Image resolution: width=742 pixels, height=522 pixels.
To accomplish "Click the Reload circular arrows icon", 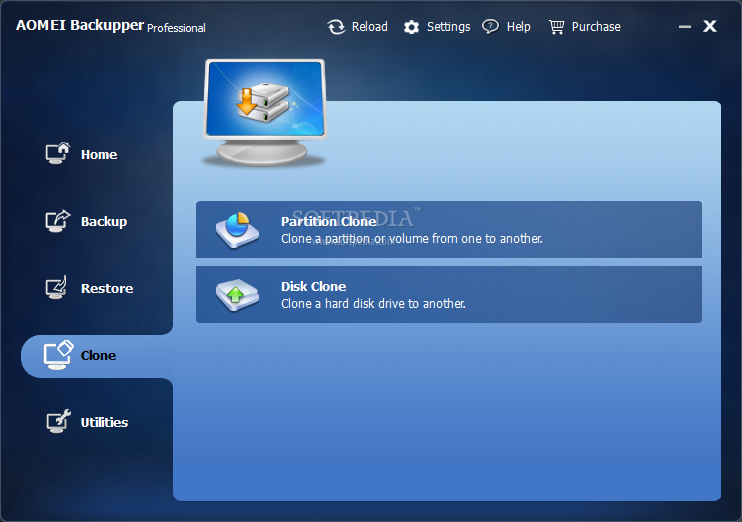I will tap(336, 27).
